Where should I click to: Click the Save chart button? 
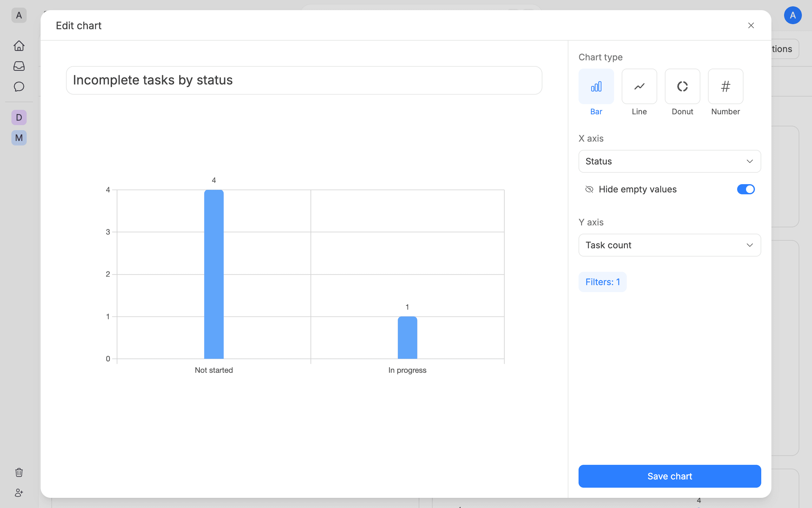pos(669,476)
